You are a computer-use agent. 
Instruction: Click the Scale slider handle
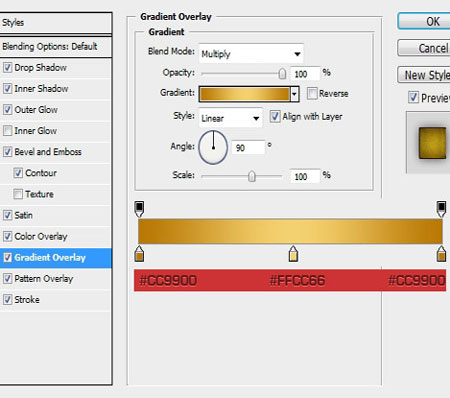tap(252, 176)
